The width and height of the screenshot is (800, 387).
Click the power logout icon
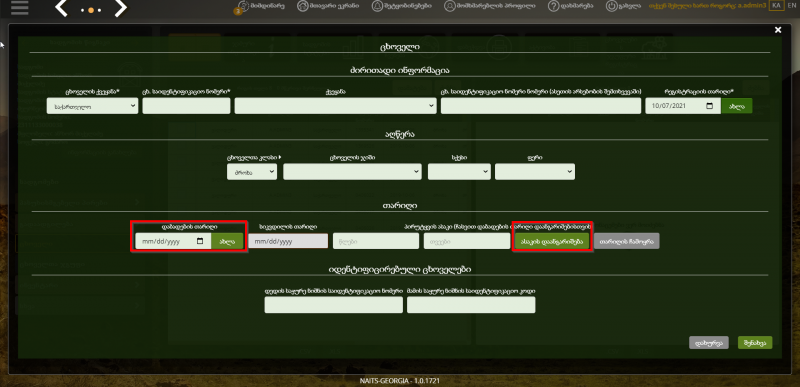[611, 7]
